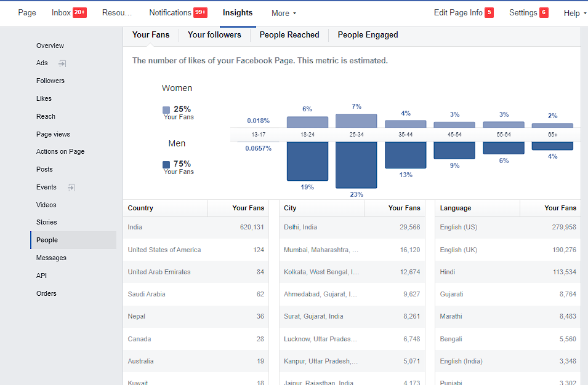
Task: Click the women 18-24 bar showing 6%
Action: click(307, 122)
